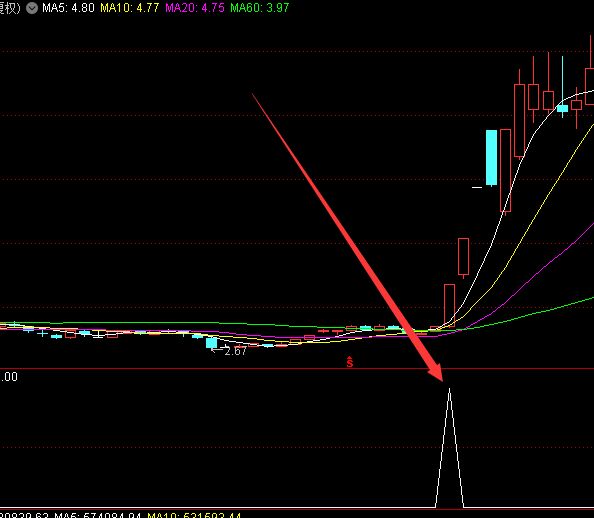The width and height of the screenshot is (594, 518).
Task: Click the big red arrow's tip
Action: pos(442,380)
